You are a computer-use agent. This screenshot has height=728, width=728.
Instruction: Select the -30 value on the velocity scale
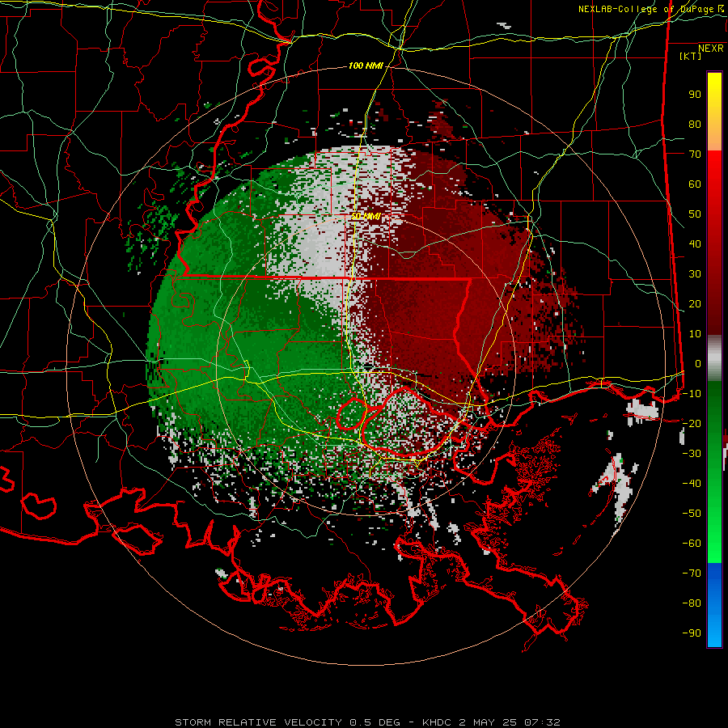click(692, 454)
